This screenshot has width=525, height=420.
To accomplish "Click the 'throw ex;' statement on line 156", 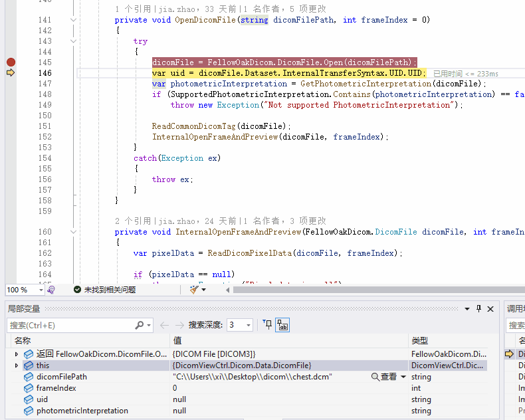I will 172,179.
